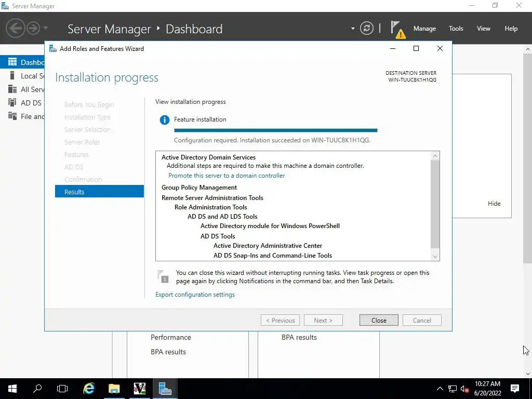Select Remote Server Administration Tools entry
The width and height of the screenshot is (532, 399).
(x=212, y=198)
